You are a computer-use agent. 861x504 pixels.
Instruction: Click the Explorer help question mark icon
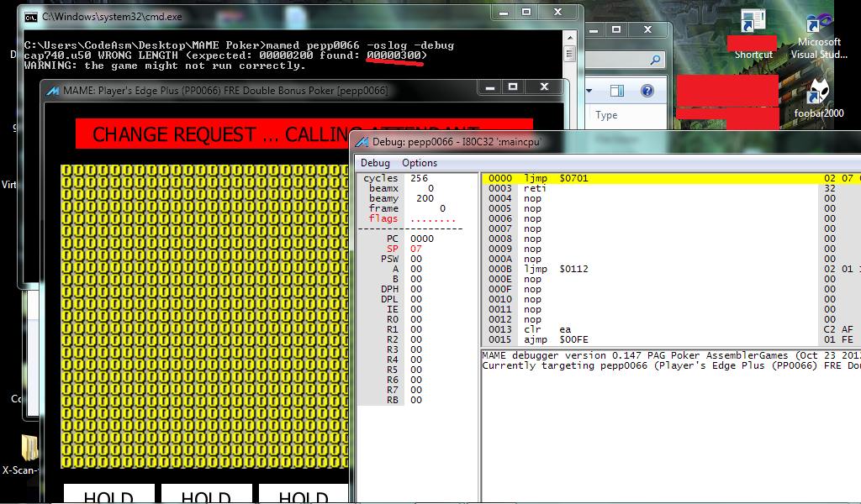click(647, 91)
